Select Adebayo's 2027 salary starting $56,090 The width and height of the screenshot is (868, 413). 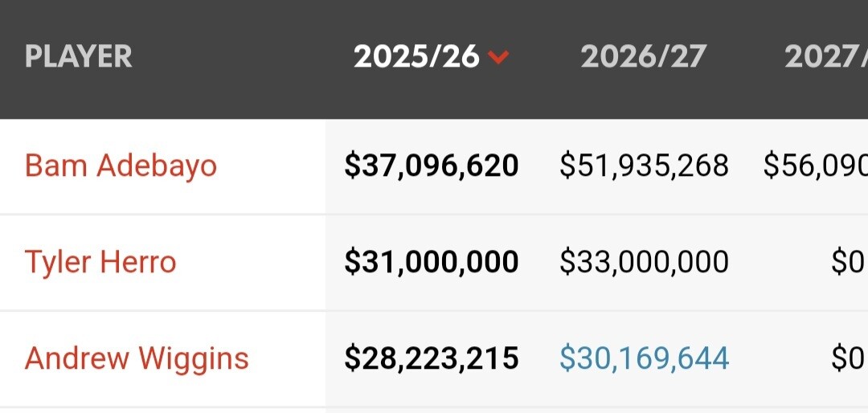tap(815, 166)
